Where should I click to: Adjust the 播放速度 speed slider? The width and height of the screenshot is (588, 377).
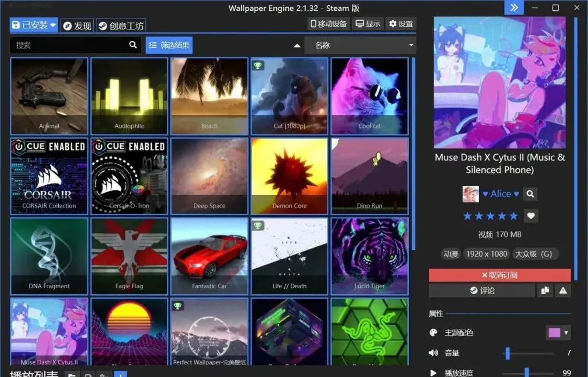(x=528, y=373)
